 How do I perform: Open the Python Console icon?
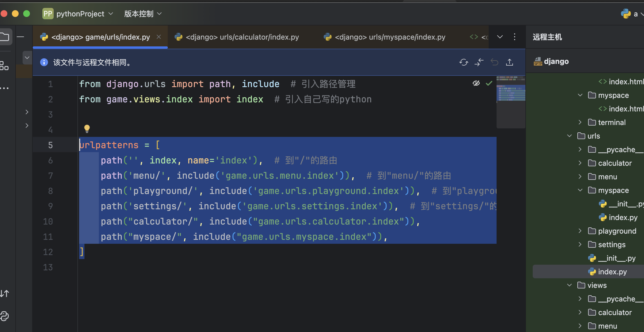pos(4,316)
